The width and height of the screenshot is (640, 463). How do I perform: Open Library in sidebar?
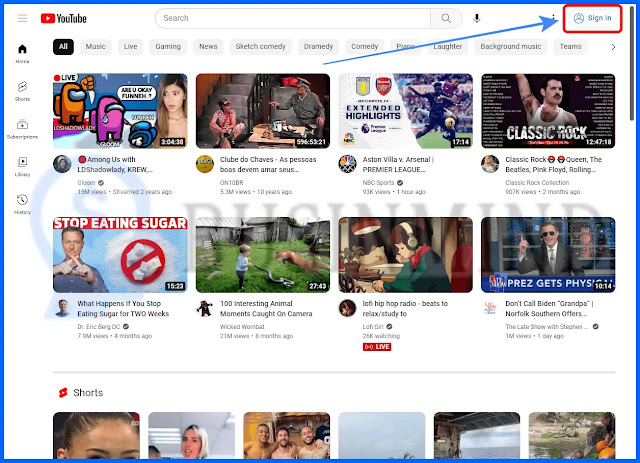pos(22,167)
